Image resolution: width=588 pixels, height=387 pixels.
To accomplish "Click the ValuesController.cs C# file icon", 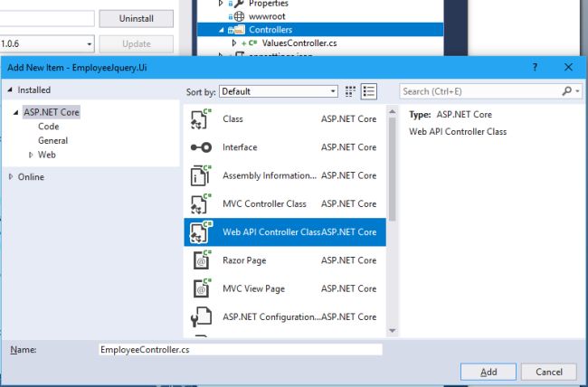I will 253,43.
